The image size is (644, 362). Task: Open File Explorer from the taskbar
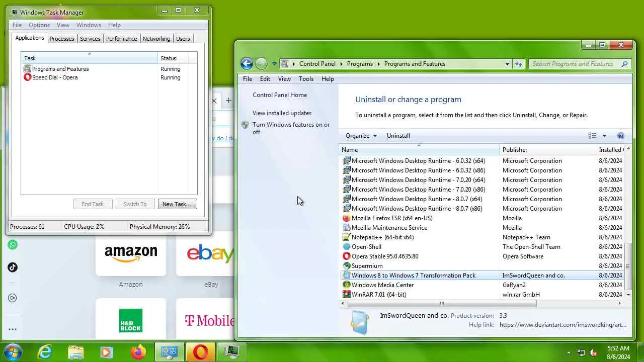pyautogui.click(x=75, y=352)
